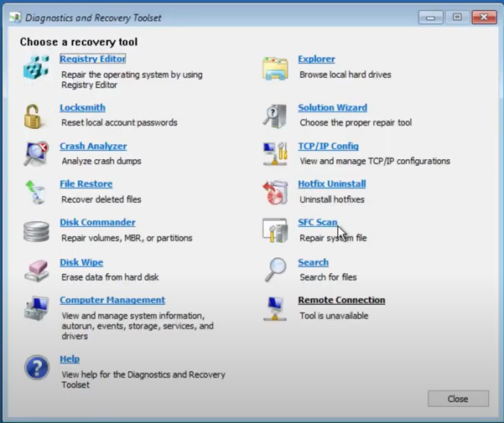
Task: Click the Computer Management monitor icon
Action: [x=36, y=308]
